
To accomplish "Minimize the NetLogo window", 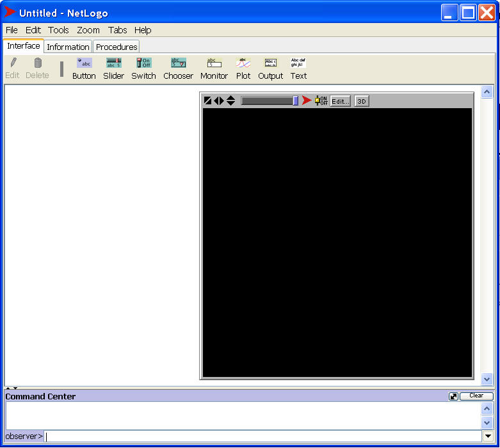I will point(449,13).
